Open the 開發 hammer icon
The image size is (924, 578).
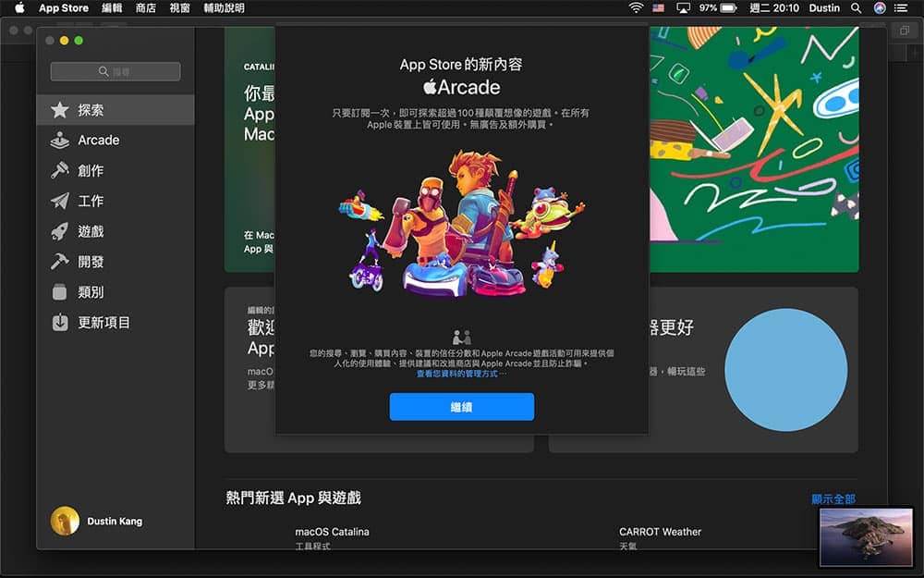(59, 262)
